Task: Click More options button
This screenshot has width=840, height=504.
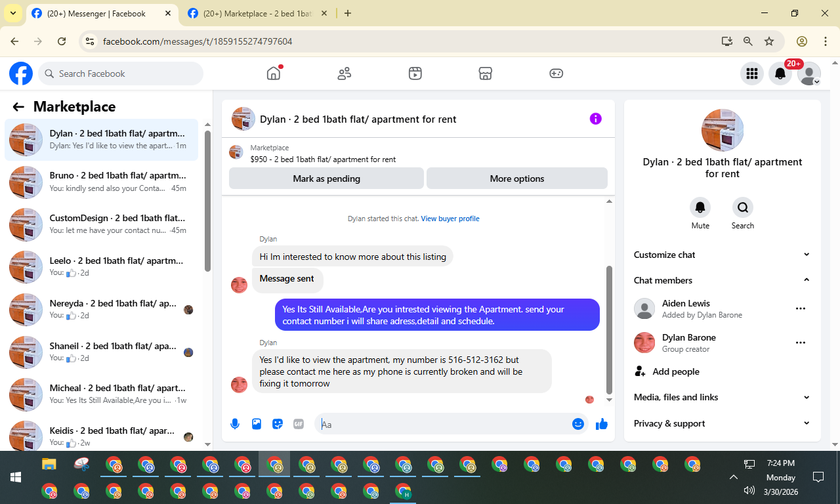Action: pos(517,178)
